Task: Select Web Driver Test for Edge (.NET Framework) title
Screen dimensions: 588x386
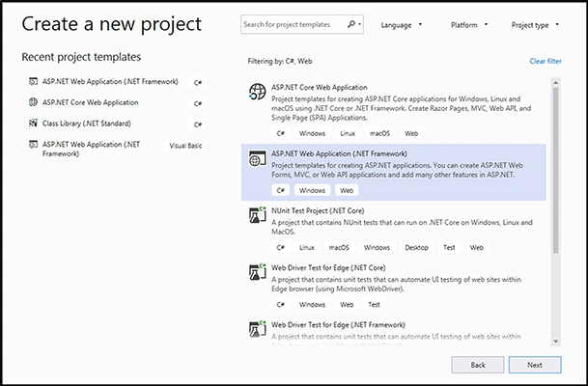Action: [338, 324]
